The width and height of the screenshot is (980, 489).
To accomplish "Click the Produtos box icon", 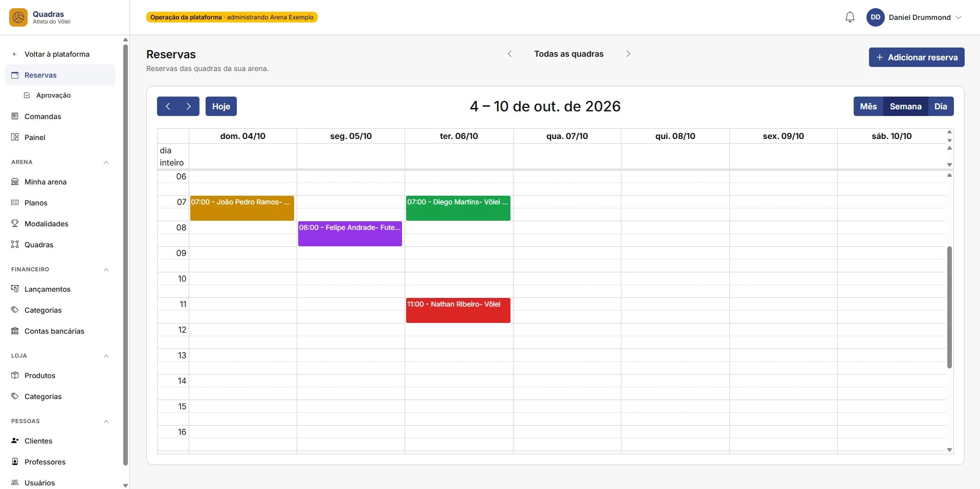I will pyautogui.click(x=15, y=376).
